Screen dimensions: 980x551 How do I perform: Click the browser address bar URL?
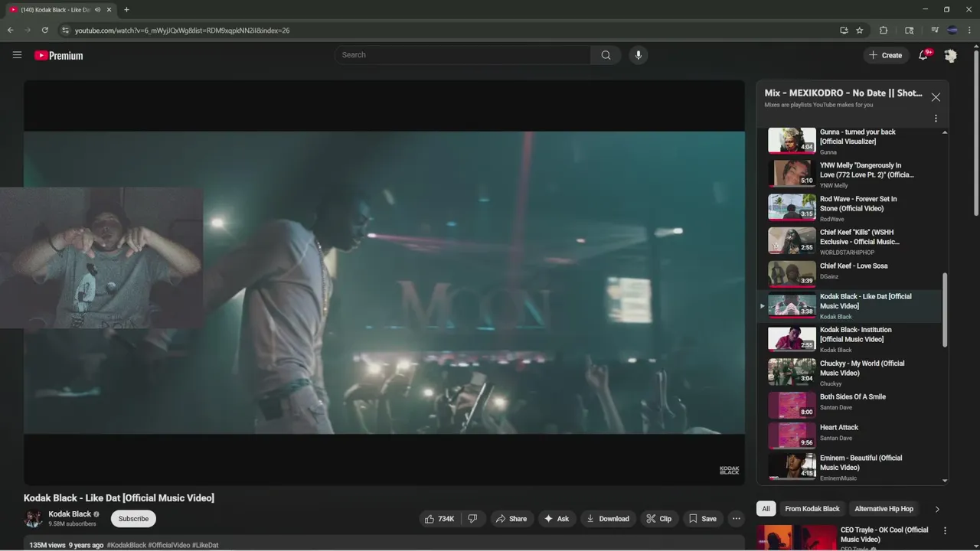click(182, 31)
